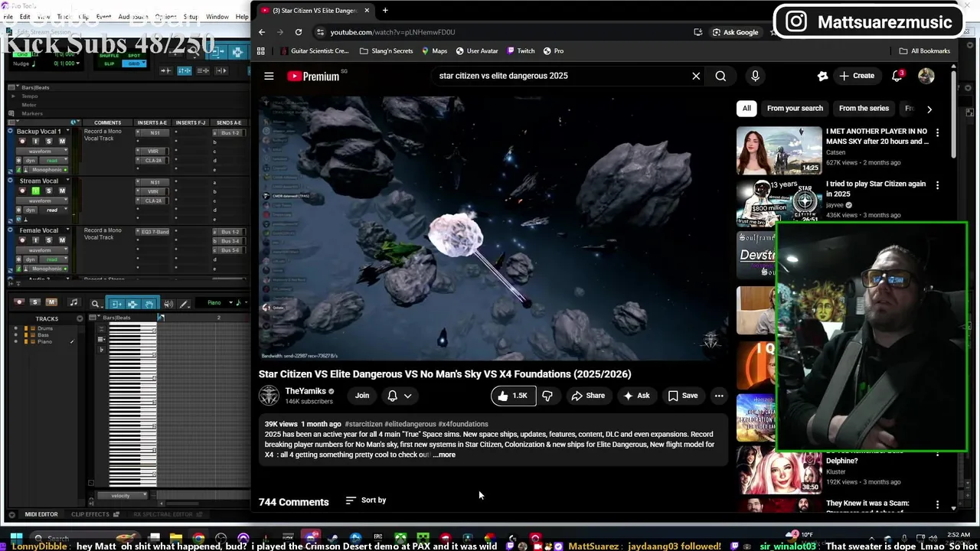Open YouTube notifications bell
This screenshot has height=551, width=980.
897,76
